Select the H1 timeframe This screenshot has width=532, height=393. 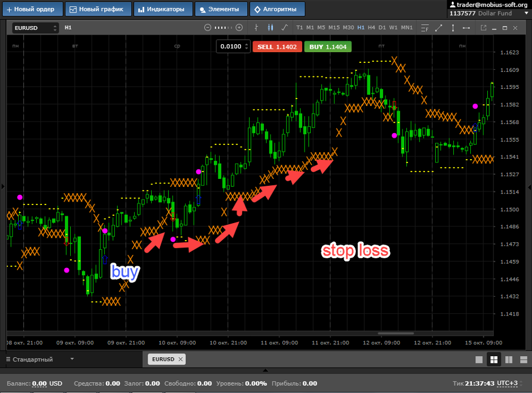[361, 28]
